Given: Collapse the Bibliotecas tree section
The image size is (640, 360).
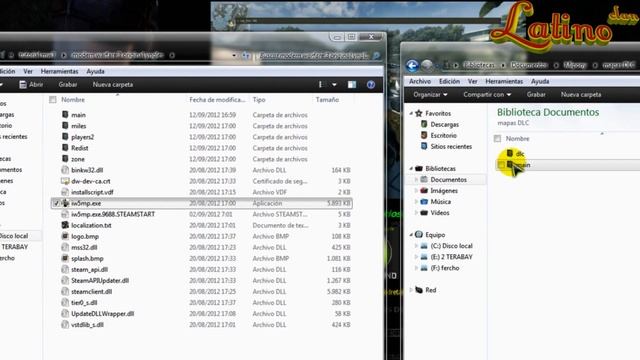Looking at the screenshot, I should (x=411, y=168).
